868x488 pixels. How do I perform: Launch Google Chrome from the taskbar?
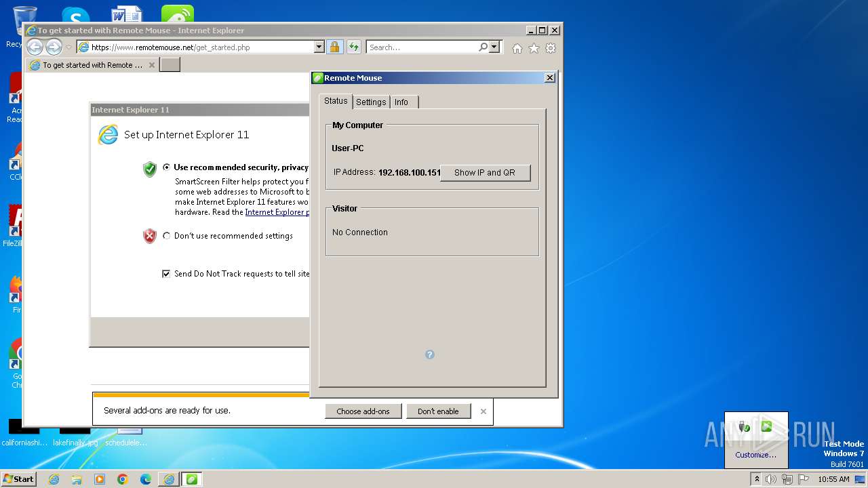(123, 479)
